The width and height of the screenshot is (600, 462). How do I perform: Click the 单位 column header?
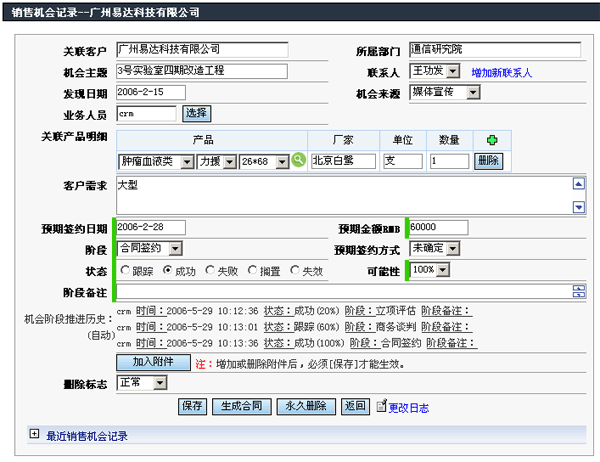click(x=403, y=140)
